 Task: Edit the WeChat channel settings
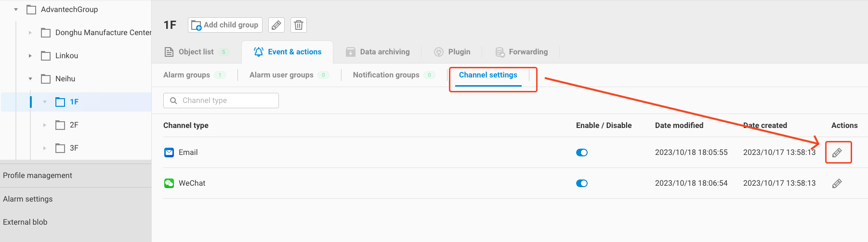click(x=837, y=183)
